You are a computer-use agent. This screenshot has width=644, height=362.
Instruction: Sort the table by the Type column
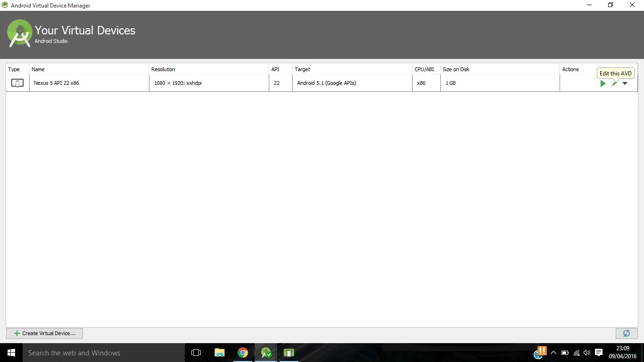[17, 69]
